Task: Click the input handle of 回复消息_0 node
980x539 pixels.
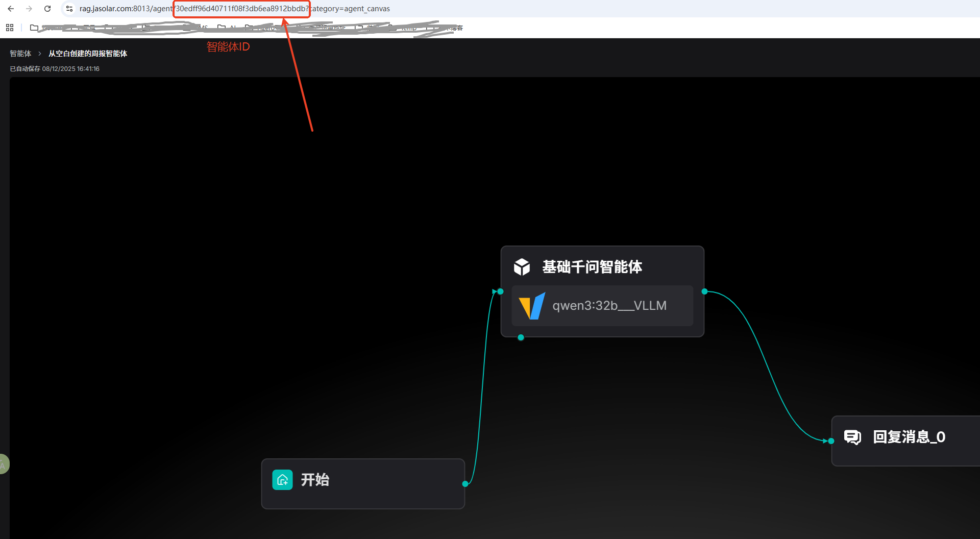Action: tap(831, 441)
